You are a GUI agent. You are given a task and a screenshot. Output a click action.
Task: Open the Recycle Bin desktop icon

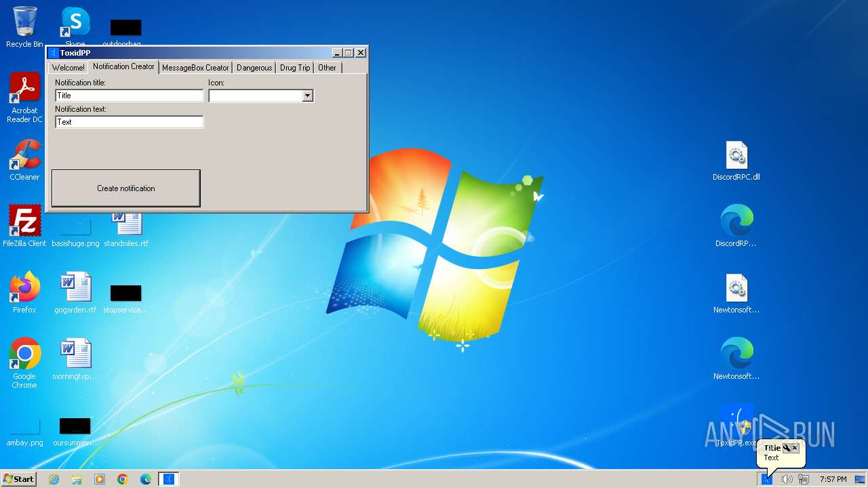(x=24, y=27)
